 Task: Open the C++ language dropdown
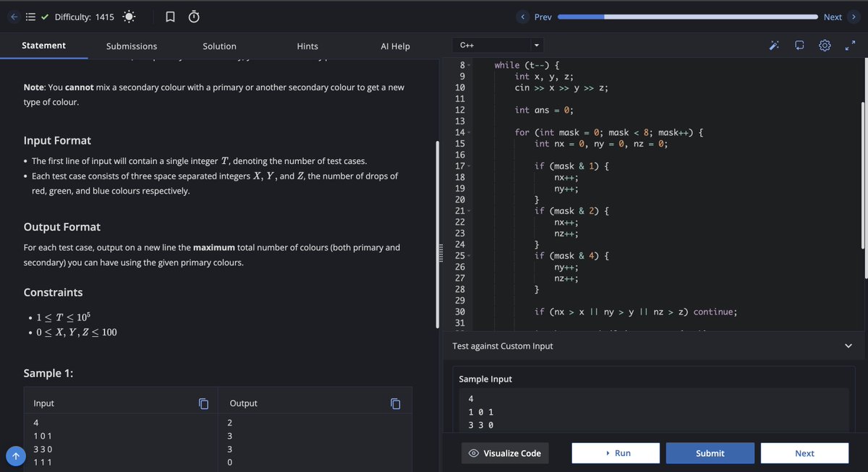(497, 45)
